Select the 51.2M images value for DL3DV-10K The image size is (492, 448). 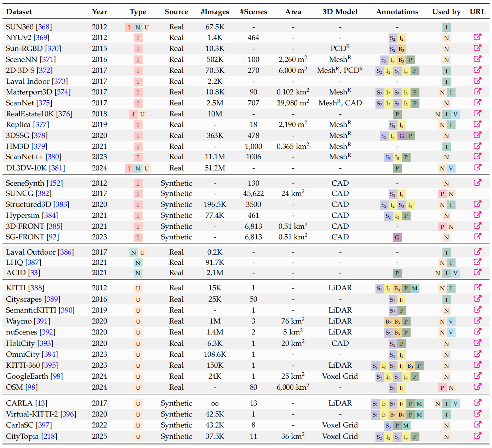tap(215, 168)
